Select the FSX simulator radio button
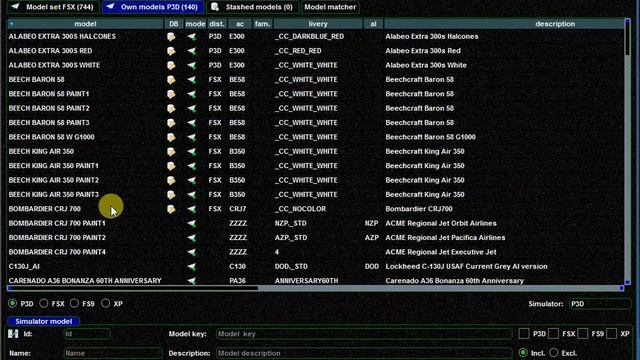This screenshot has height=360, width=640. [44, 303]
